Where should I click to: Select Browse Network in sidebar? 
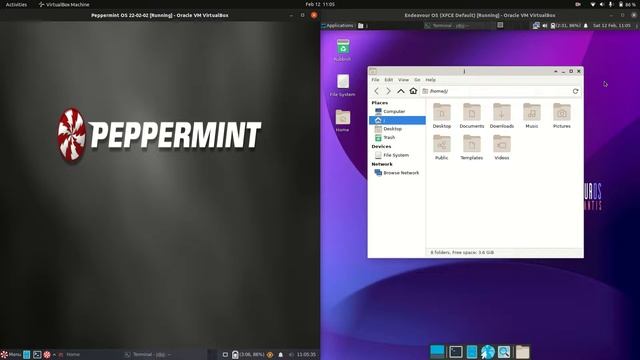[x=397, y=173]
